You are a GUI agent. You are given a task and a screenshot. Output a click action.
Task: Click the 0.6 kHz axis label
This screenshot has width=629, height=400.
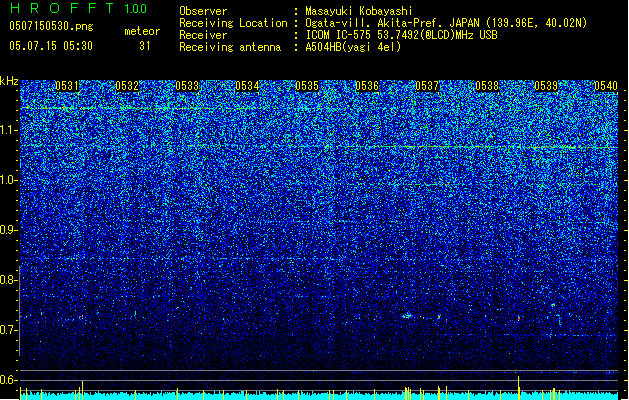pos(8,380)
